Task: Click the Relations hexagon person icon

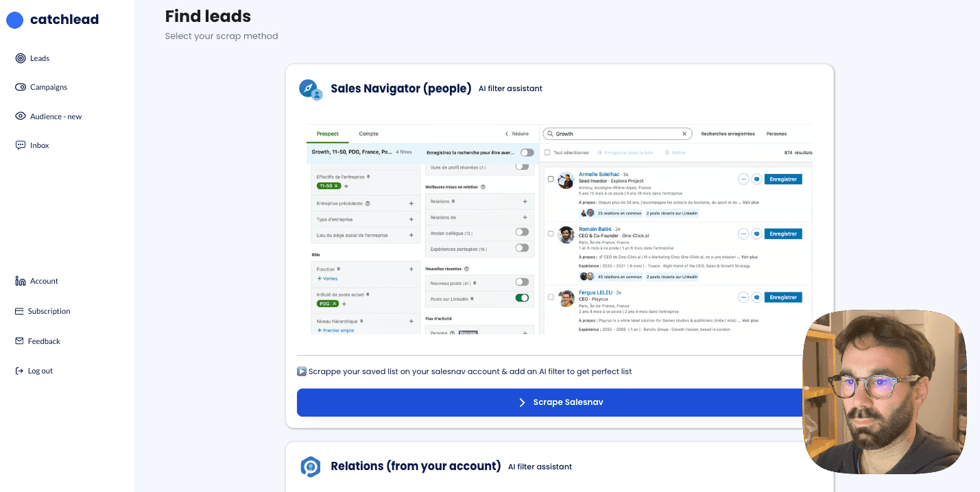Action: (311, 467)
